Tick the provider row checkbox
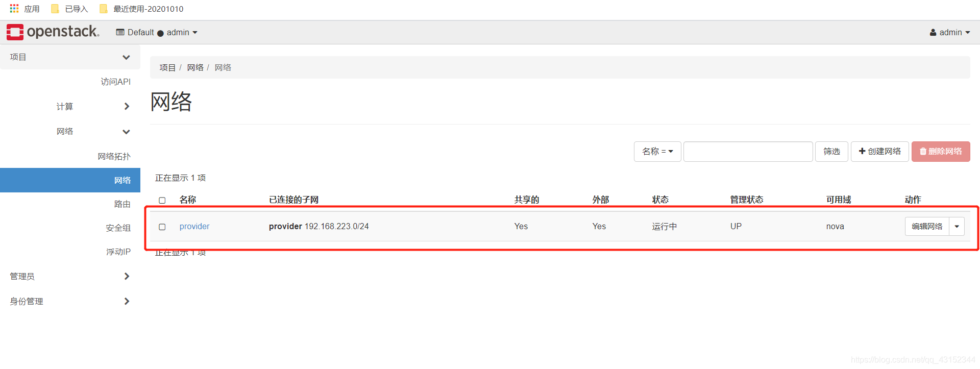Viewport: 980px width, 369px height. pos(162,227)
